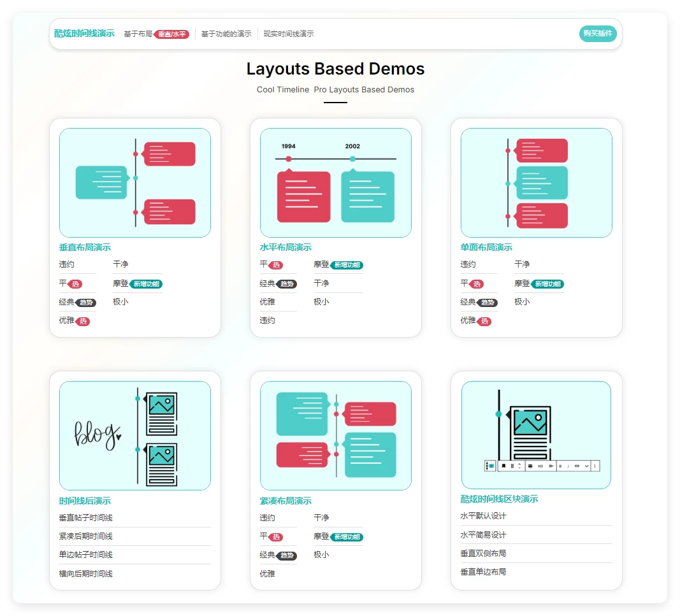680x616 pixels.
Task: Click the 购买插件 button
Action: 597,34
